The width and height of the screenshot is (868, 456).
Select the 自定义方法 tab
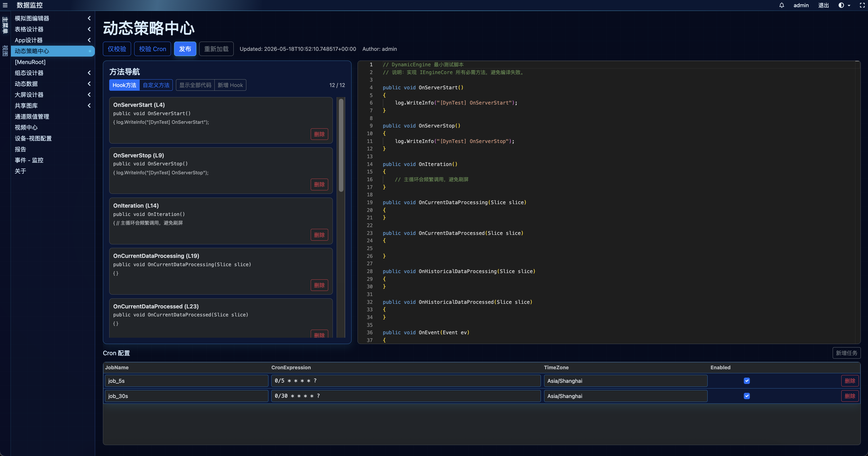[x=156, y=85]
